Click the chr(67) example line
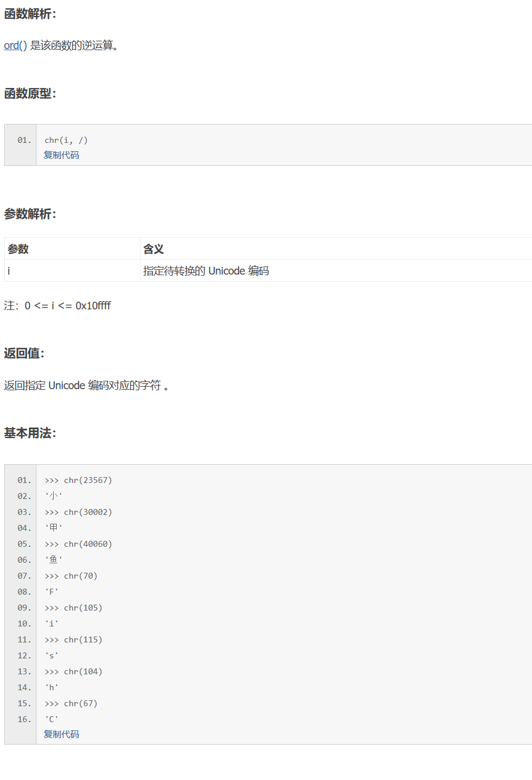 click(73, 703)
